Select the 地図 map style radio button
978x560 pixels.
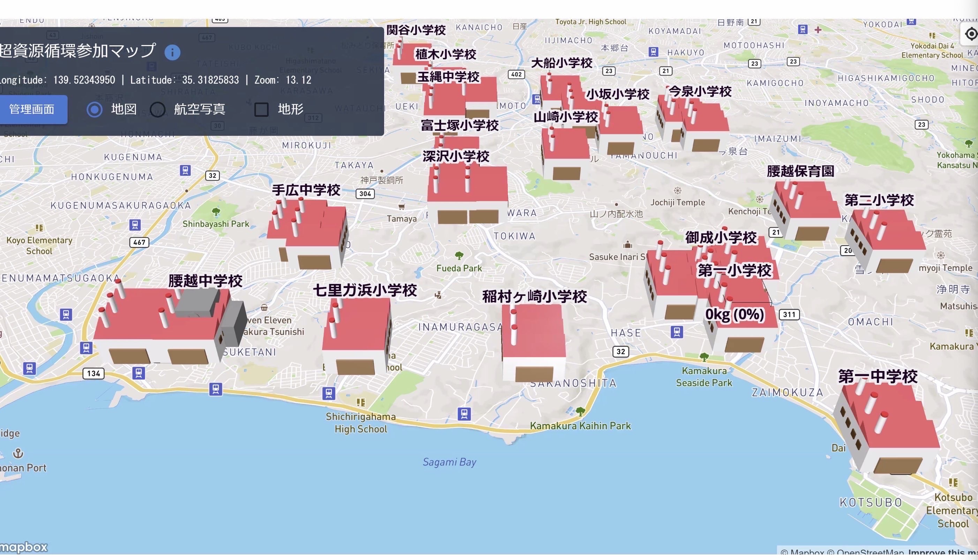tap(94, 109)
